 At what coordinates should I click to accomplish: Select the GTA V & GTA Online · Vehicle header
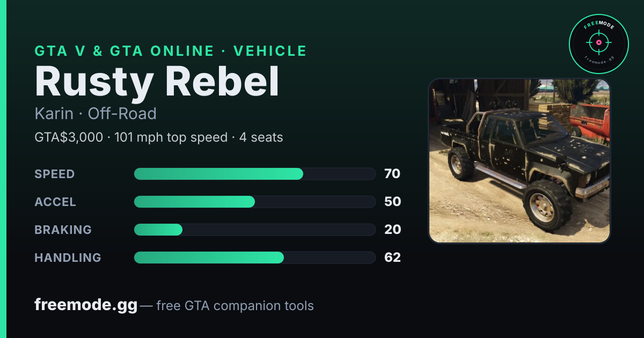171,51
